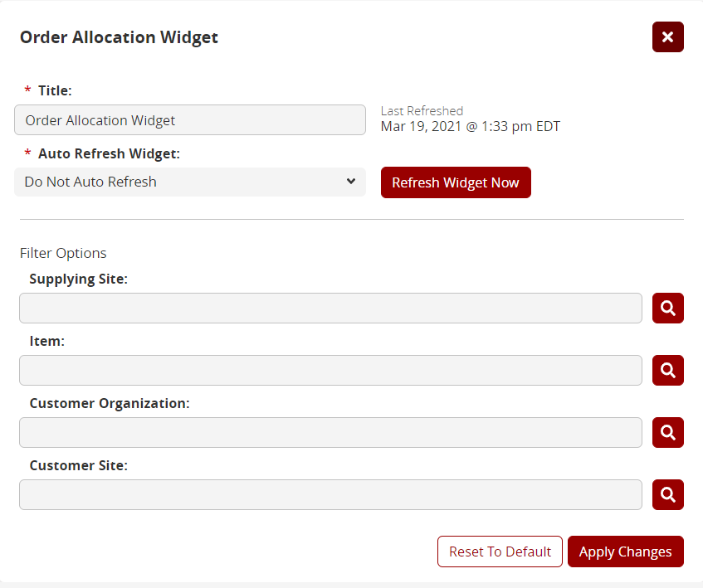Open the Customer Site lookup search
Viewport: 703px width, 588px height.
click(667, 495)
